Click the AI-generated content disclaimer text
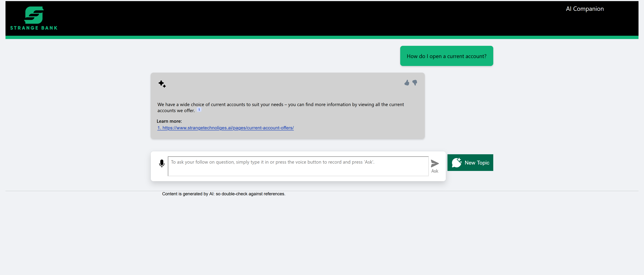This screenshot has width=644, height=275. point(223,194)
